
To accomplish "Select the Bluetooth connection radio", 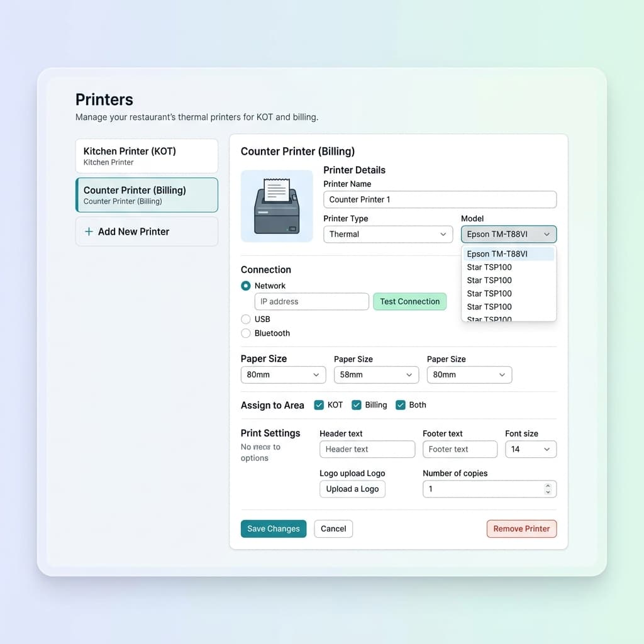I will 246,333.
